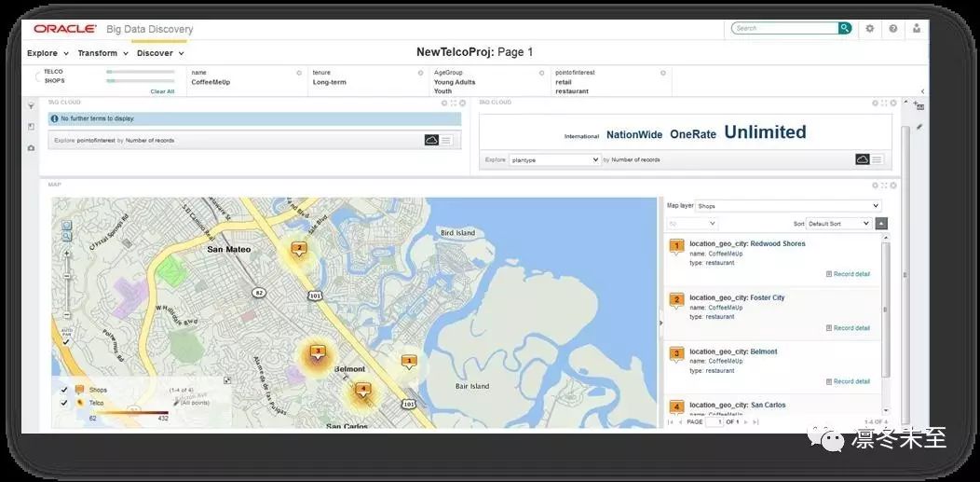Click add component icon in right sidebar
The width and height of the screenshot is (980, 482).
point(919,105)
